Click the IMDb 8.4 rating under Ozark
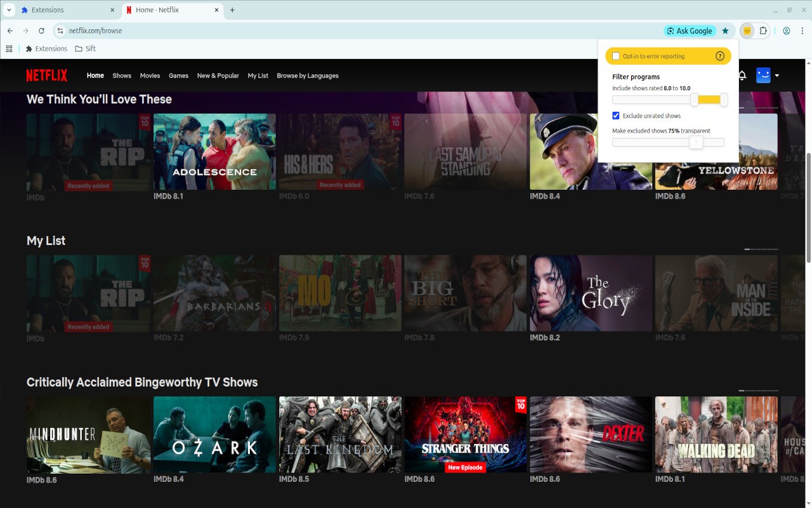Viewport: 812px width, 508px height. coord(169,479)
